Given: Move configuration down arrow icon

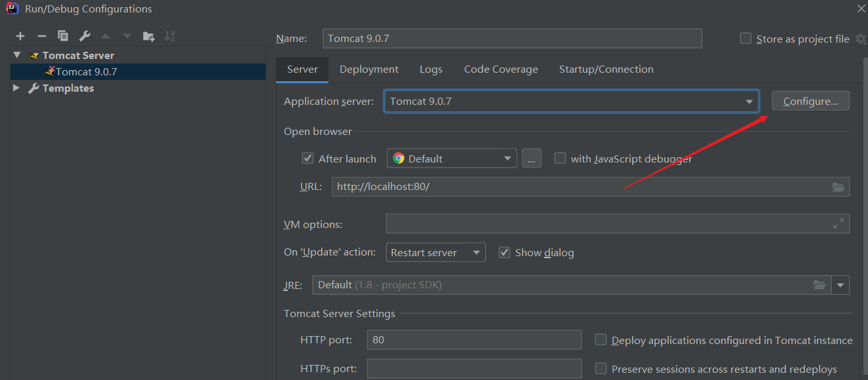Looking at the screenshot, I should (127, 37).
